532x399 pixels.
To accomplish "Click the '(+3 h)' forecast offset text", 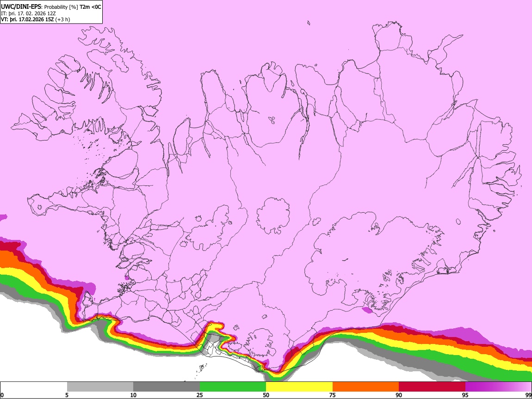I will (63, 19).
